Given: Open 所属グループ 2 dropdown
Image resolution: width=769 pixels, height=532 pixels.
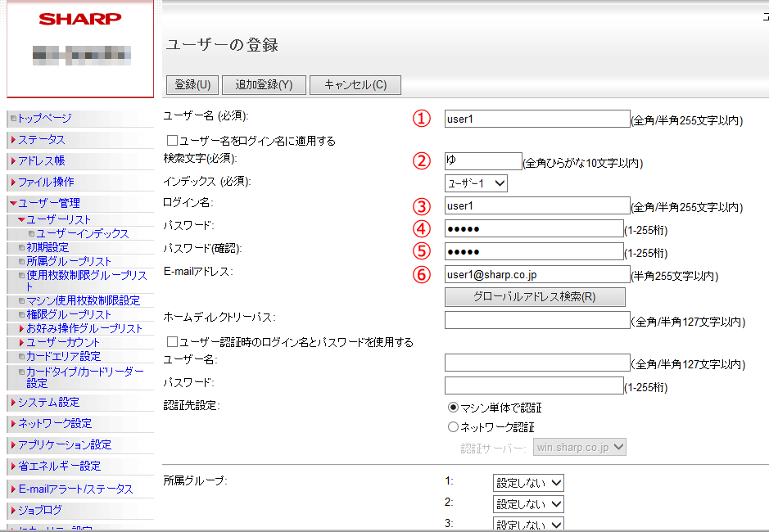Looking at the screenshot, I should [x=528, y=504].
